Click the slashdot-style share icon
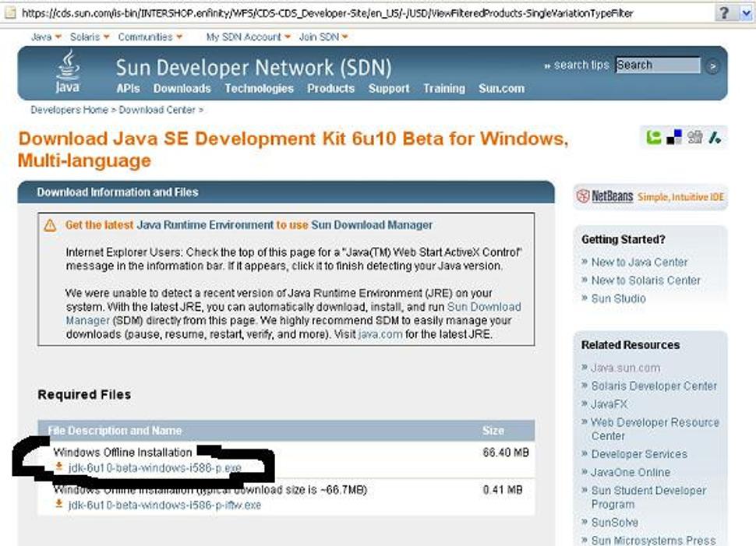 click(715, 138)
